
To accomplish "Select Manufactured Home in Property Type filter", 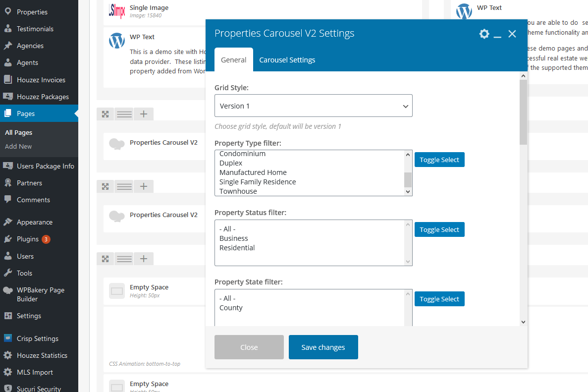I will click(253, 172).
